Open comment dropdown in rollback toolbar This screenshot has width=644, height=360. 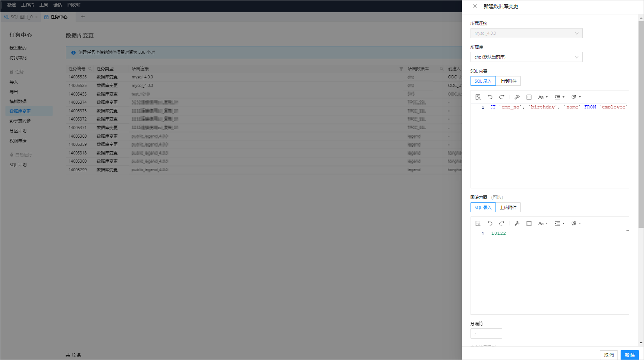(576, 223)
